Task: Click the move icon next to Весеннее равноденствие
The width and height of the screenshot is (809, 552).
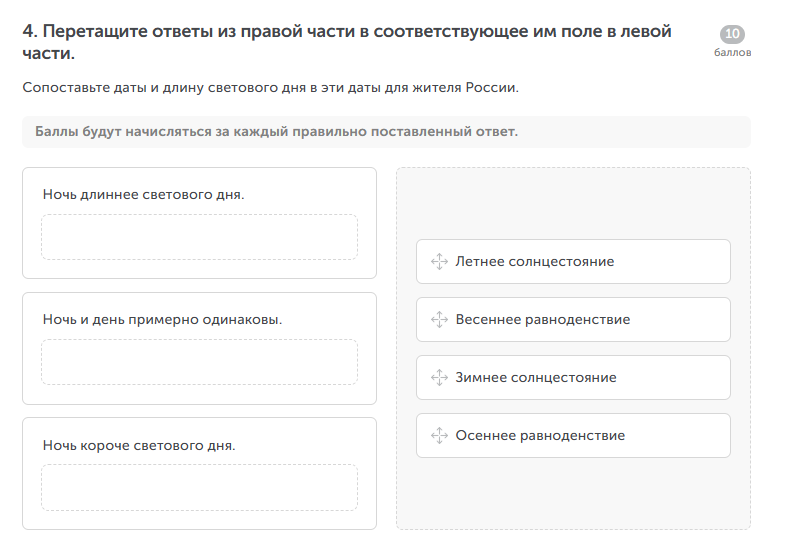Action: 438,320
